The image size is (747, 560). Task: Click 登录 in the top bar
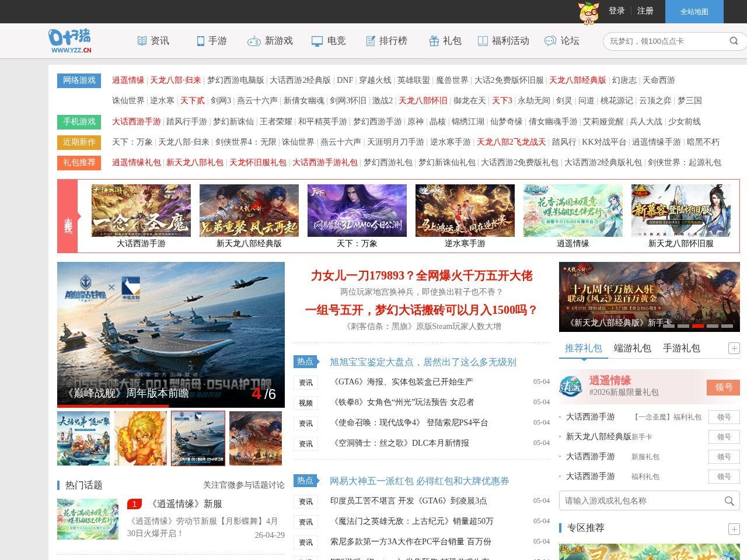[617, 11]
